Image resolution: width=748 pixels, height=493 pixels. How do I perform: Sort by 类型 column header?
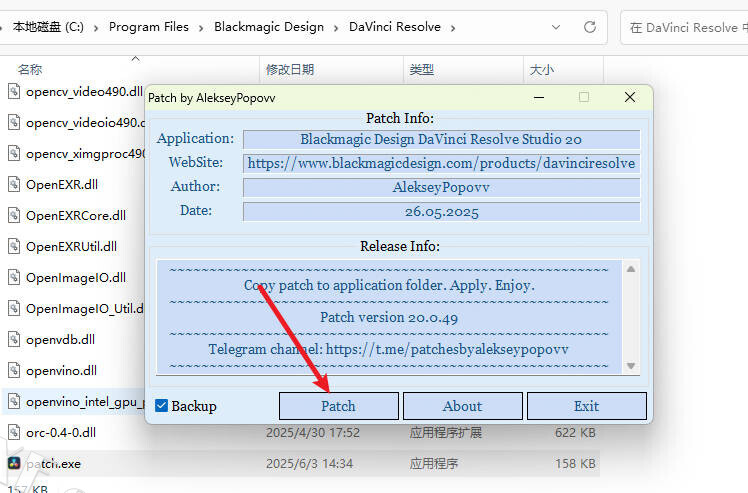click(x=422, y=70)
